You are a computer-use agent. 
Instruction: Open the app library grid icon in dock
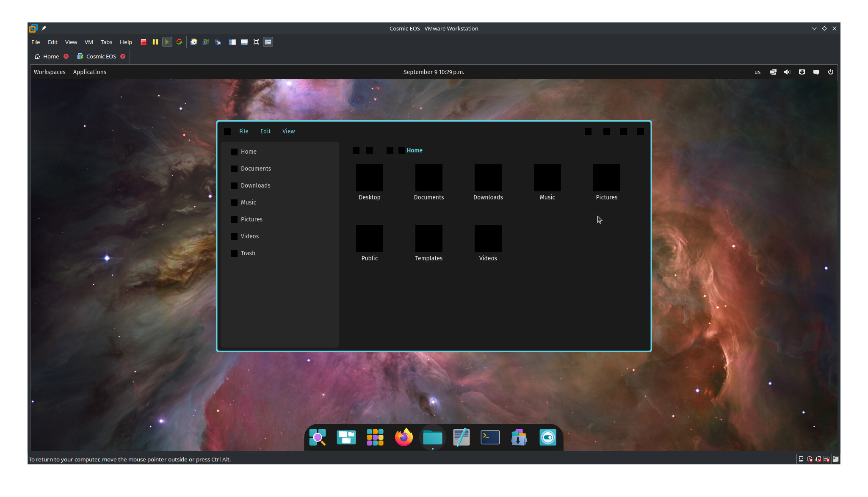(x=375, y=437)
